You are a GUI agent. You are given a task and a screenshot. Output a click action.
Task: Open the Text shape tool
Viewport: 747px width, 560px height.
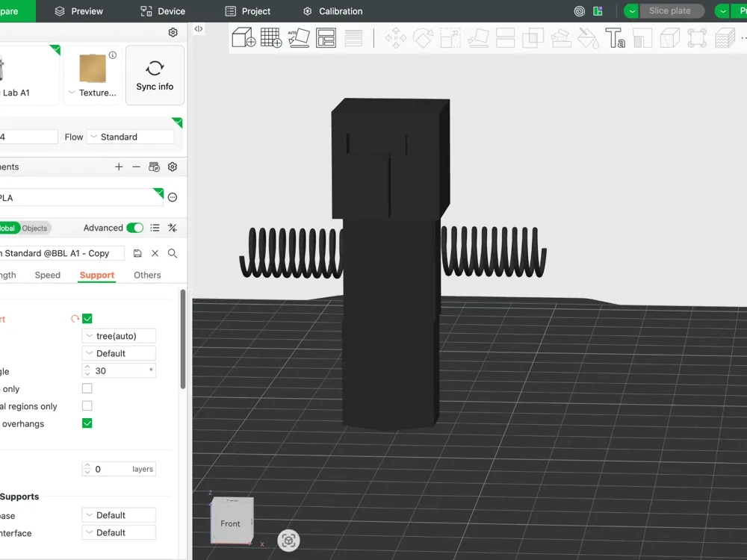pos(615,38)
